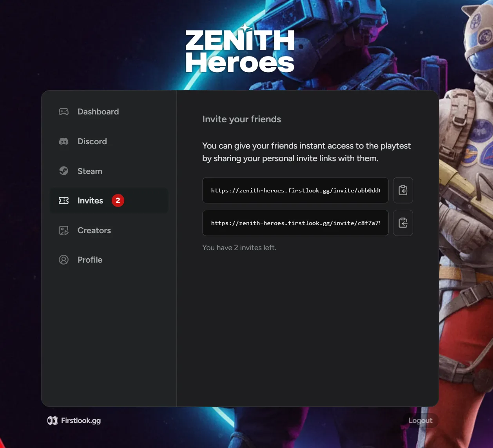This screenshot has width=493, height=448.
Task: Open the Firstlook.gg link
Action: click(74, 421)
